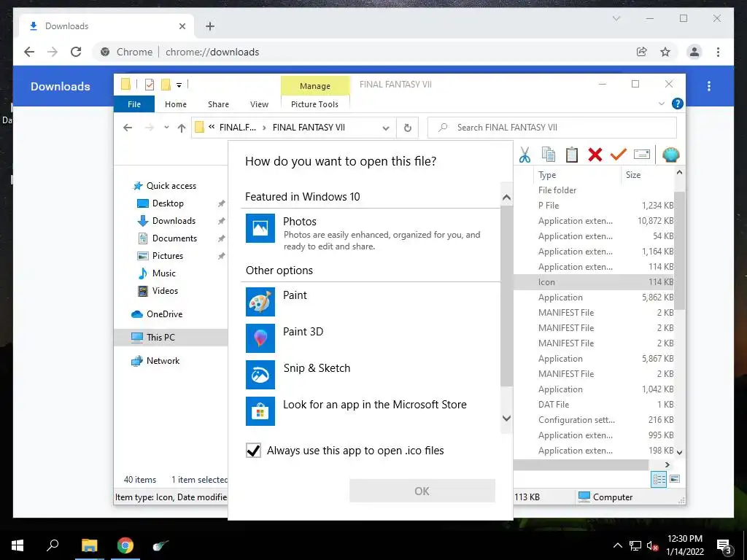747x560 pixels.
Task: Open Downloads page three-dot more actions
Action: pos(709,86)
